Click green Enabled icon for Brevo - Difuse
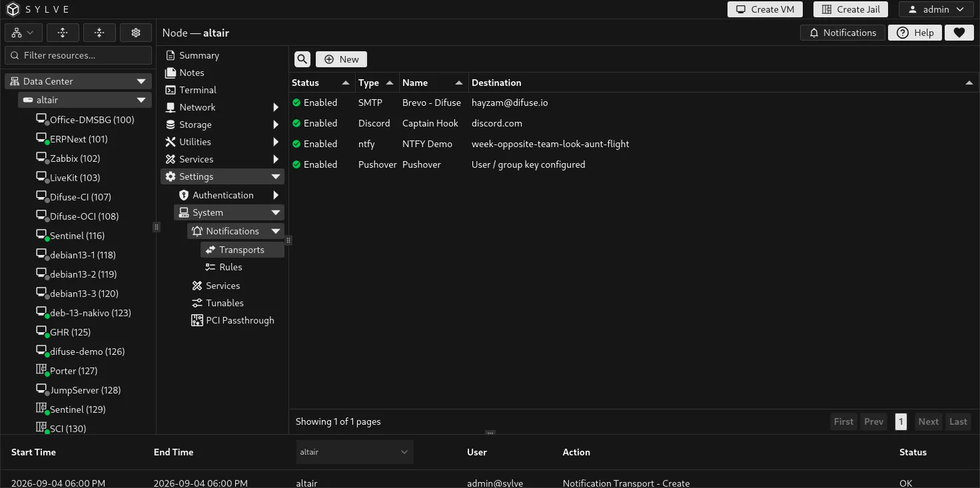This screenshot has height=488, width=980. coord(296,103)
